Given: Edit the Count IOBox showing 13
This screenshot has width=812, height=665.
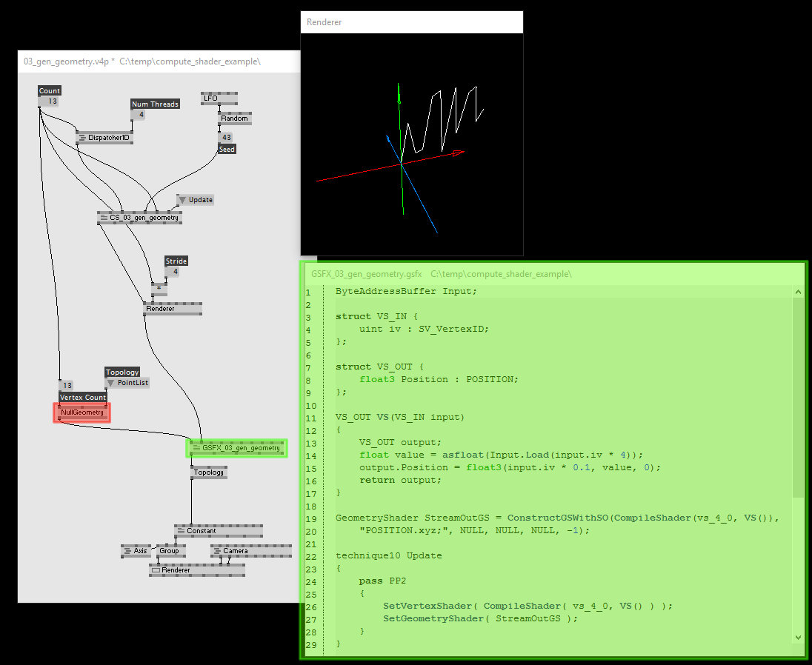Looking at the screenshot, I should [49, 99].
